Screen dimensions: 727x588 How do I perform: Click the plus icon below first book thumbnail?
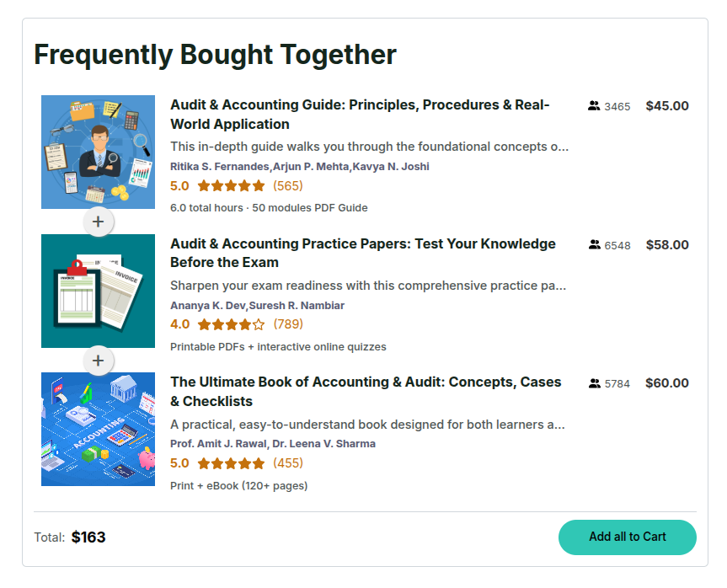(x=99, y=222)
